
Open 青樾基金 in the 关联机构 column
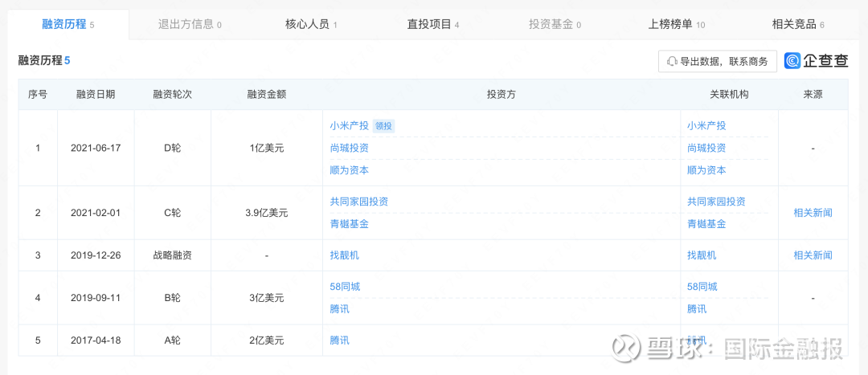[x=706, y=224]
